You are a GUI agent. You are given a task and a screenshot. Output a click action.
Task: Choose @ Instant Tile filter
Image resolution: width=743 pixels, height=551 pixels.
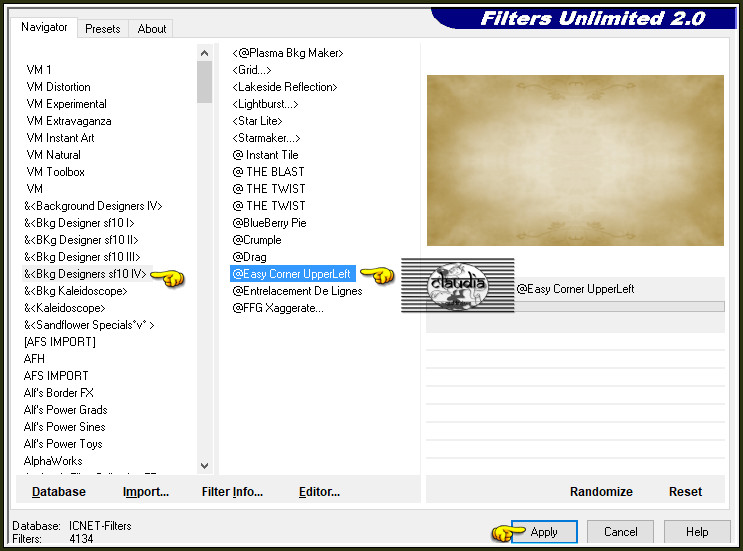(265, 155)
